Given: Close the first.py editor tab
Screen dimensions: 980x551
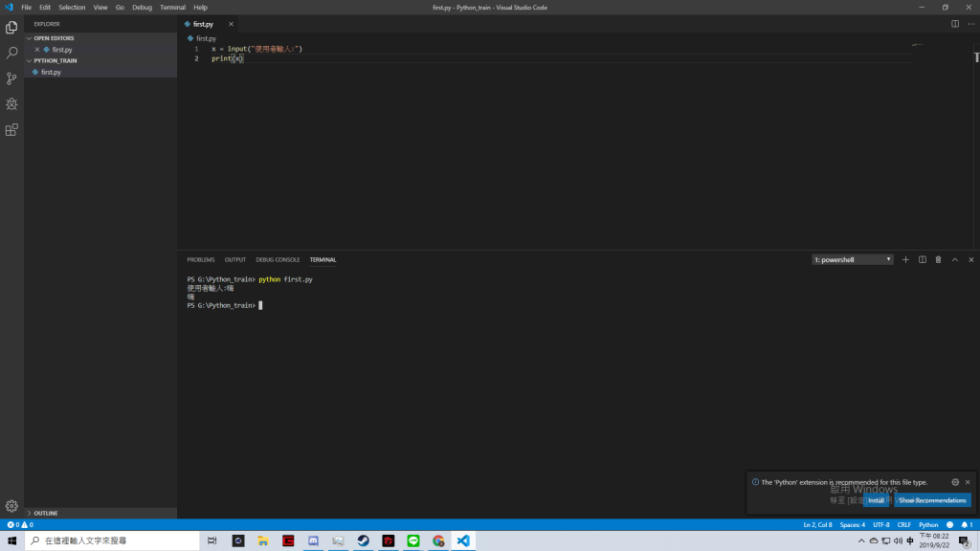Looking at the screenshot, I should (x=231, y=24).
